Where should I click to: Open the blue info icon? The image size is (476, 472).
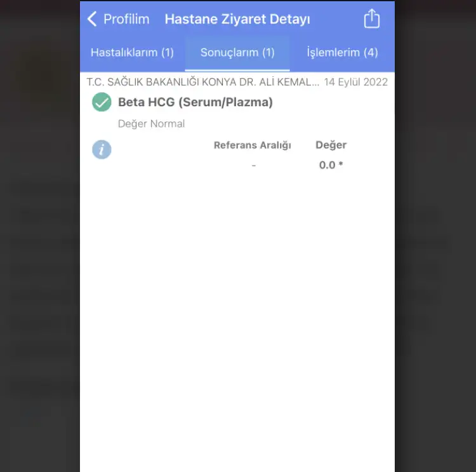tap(102, 149)
